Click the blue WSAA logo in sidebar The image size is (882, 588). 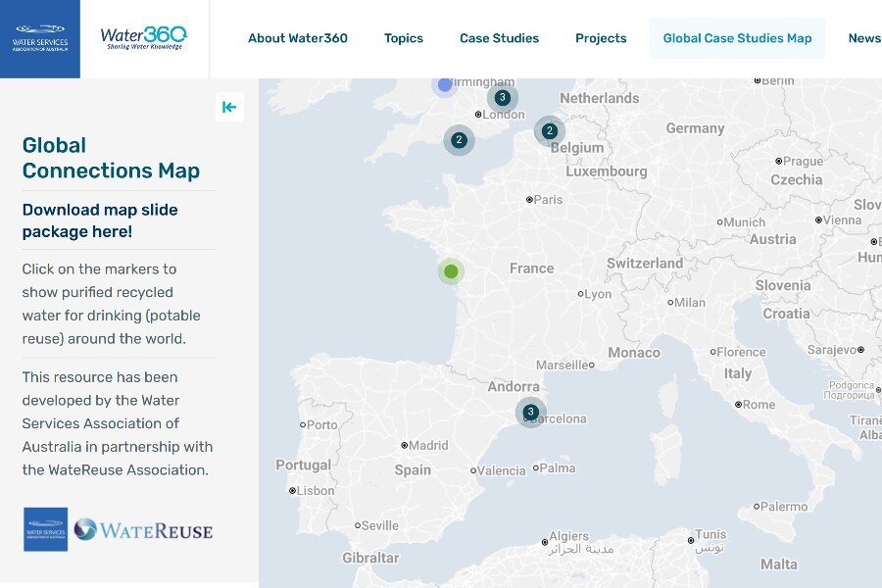(x=46, y=529)
